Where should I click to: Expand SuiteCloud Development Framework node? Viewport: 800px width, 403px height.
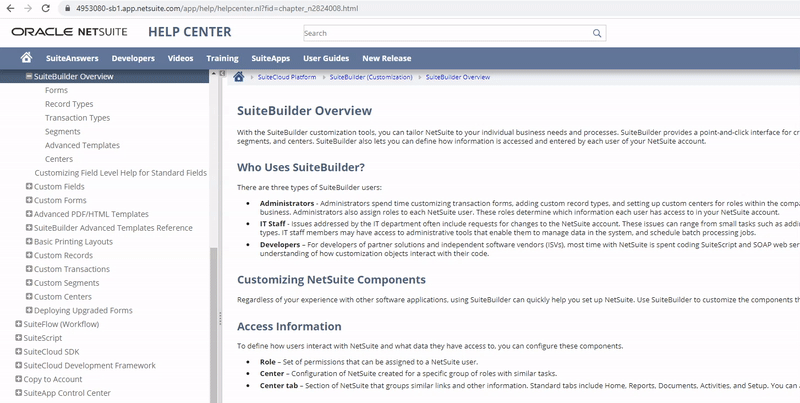click(19, 365)
